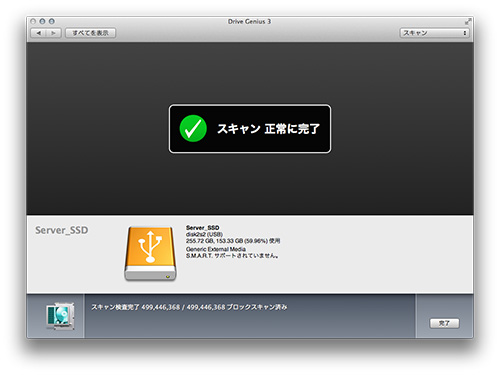Click the スキャン 正常に完了 message

click(269, 129)
